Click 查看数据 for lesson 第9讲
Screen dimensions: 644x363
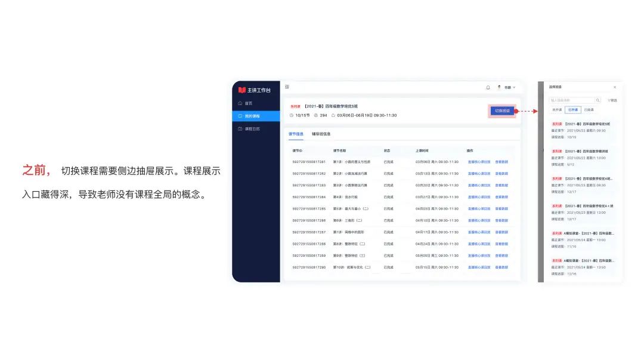[x=501, y=256]
